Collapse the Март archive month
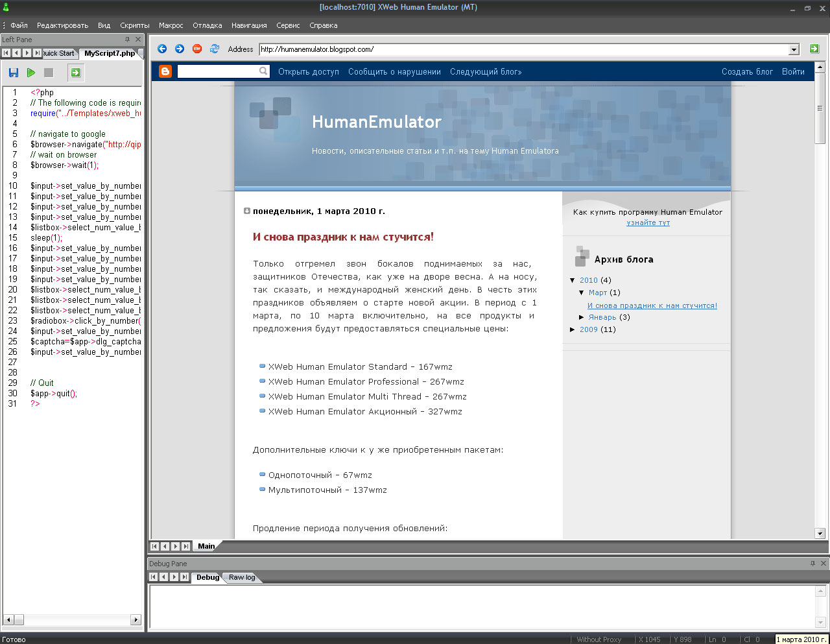This screenshot has width=830, height=644. pyautogui.click(x=582, y=292)
